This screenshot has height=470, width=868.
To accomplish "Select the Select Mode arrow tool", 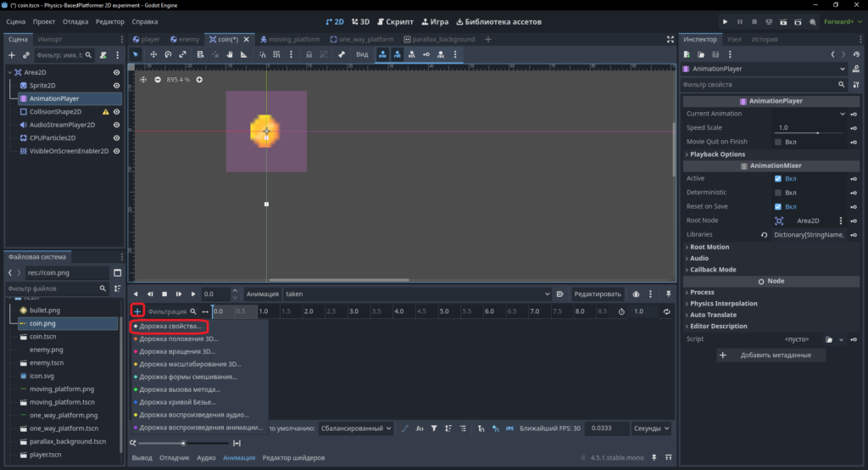I will (x=136, y=54).
